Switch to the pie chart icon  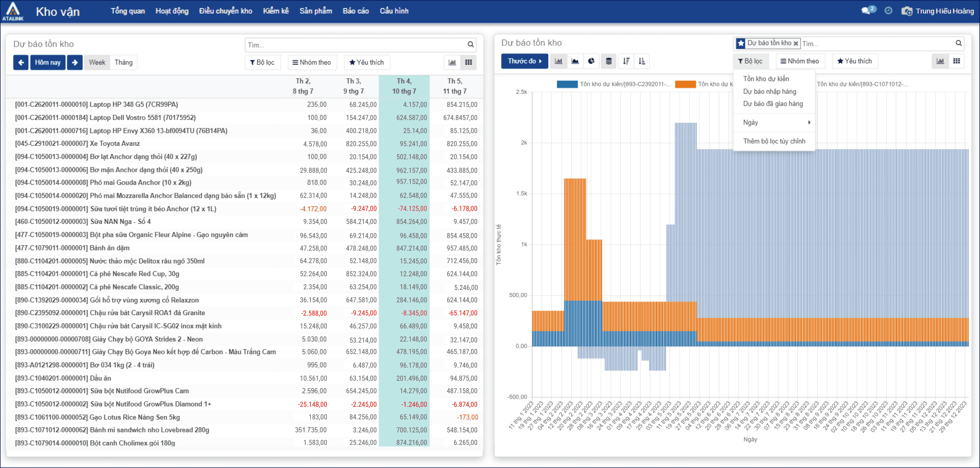click(x=592, y=61)
